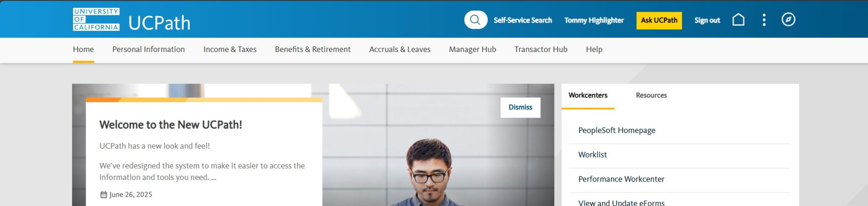Open Accruals & Leaves menu
Viewport: 868px width, 206px height.
click(400, 49)
